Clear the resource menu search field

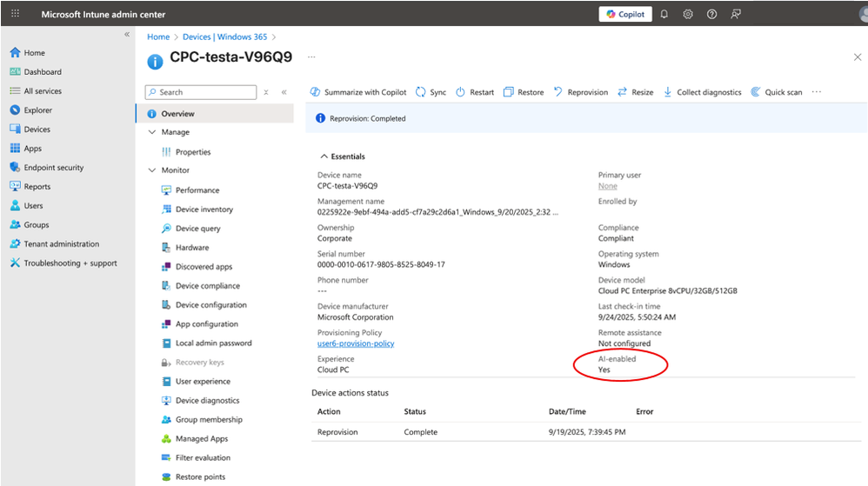point(266,92)
